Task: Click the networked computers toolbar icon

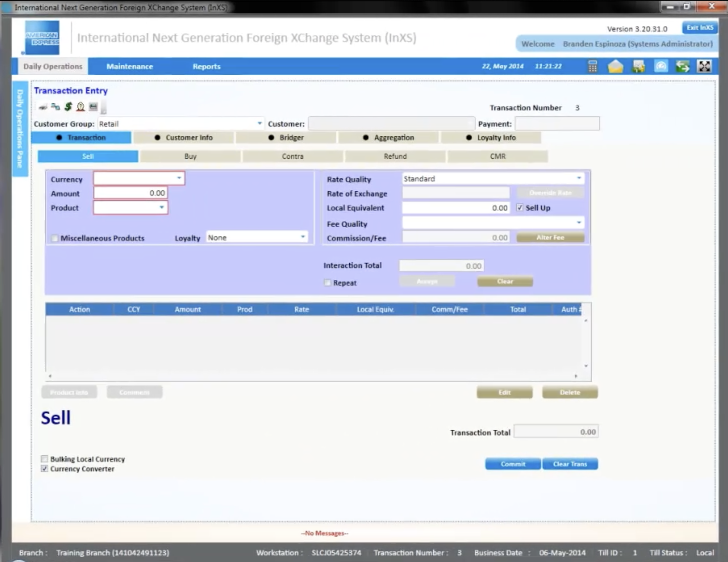Action: click(55, 107)
